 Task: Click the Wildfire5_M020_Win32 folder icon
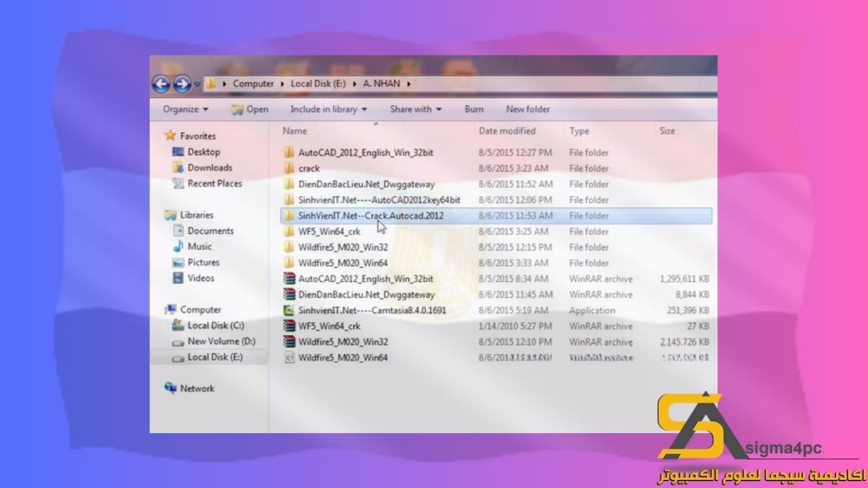point(289,247)
